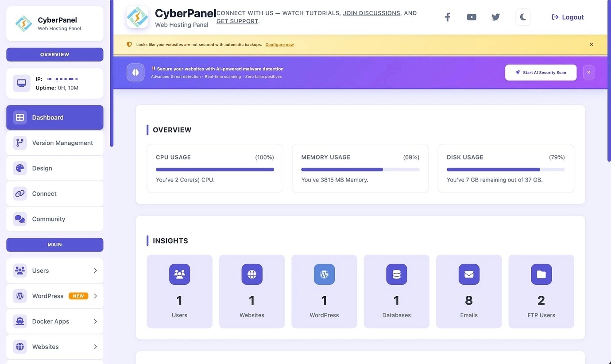Open the Facebook icon in header
Screen dimensions: 611x364
pos(448,17)
